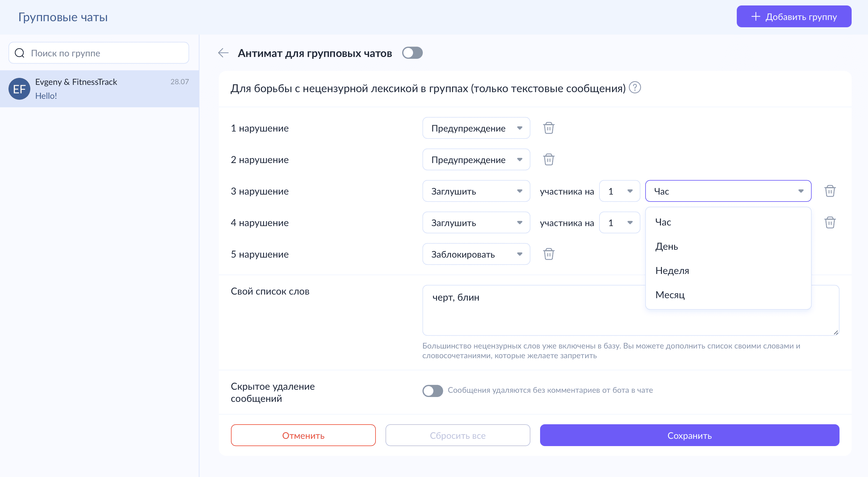Screen dimensions: 868x477
Task: Click the Отменить button
Action: pyautogui.click(x=303, y=435)
